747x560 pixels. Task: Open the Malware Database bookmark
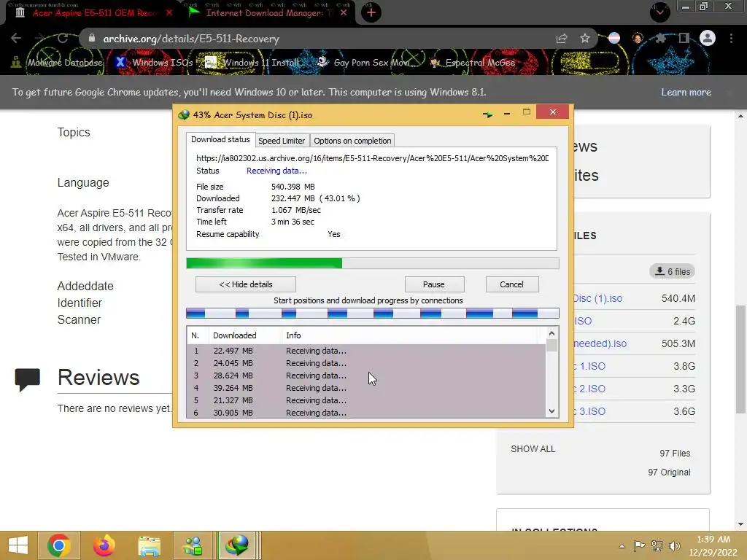click(57, 63)
